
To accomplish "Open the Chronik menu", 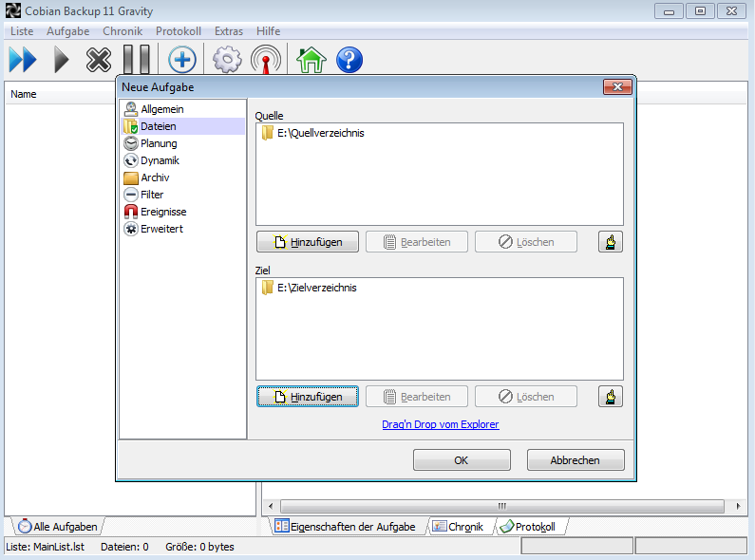I will click(123, 31).
